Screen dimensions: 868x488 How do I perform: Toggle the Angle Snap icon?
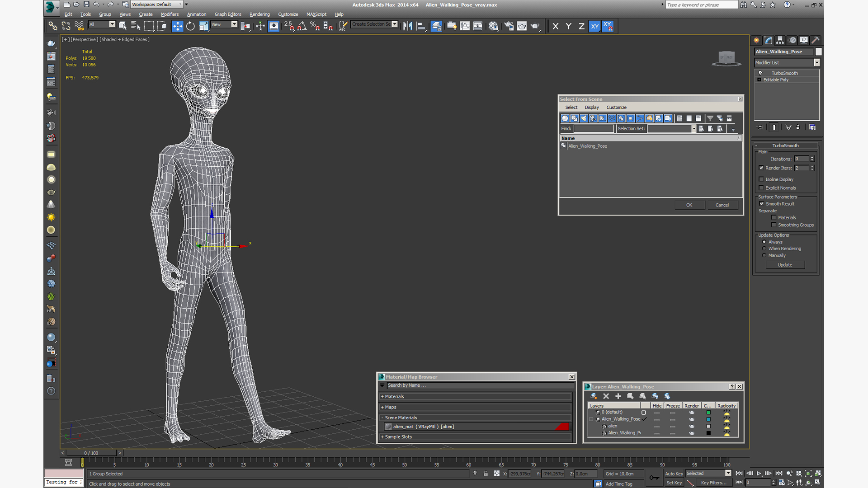click(x=302, y=26)
